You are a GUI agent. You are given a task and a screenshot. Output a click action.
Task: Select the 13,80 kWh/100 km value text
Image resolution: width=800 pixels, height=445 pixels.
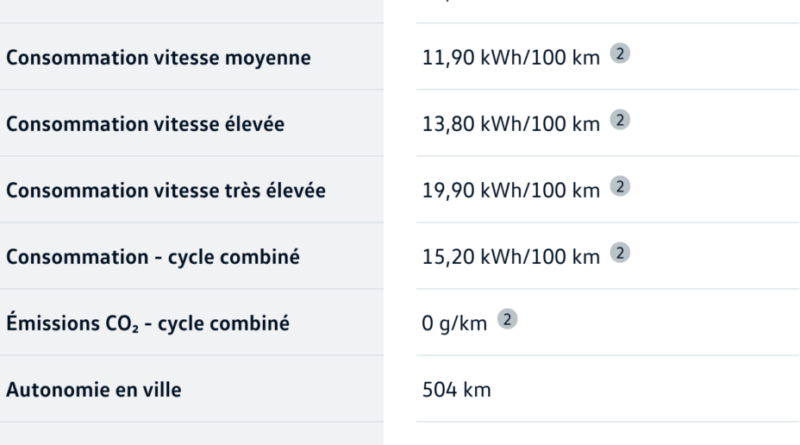511,124
